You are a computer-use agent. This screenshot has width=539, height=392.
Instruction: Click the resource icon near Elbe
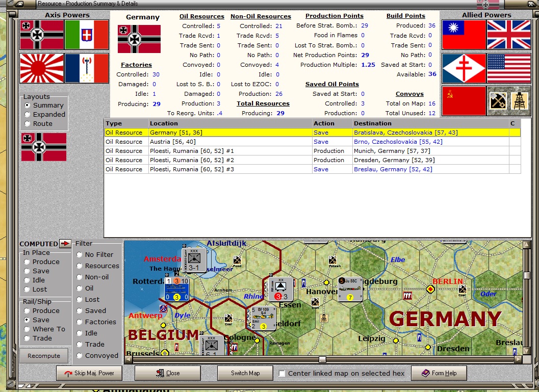point(332,260)
